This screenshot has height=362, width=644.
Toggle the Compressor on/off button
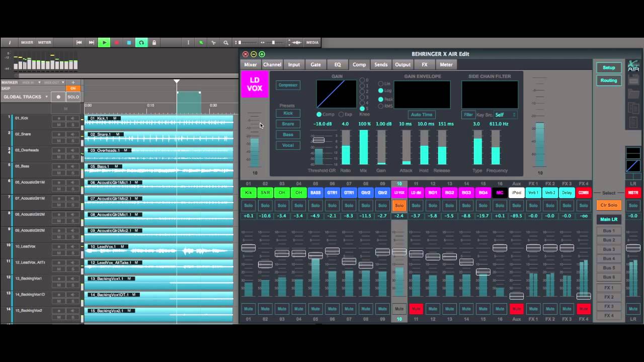coord(288,85)
